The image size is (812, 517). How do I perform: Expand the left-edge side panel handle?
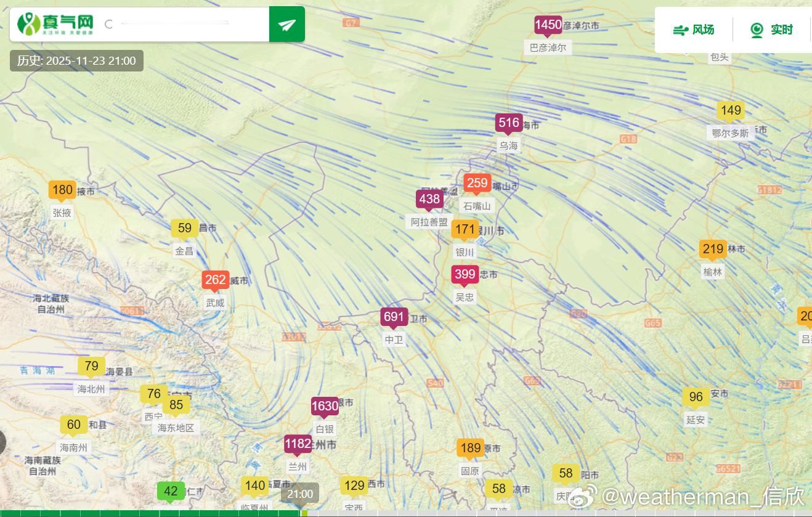(x=2, y=442)
